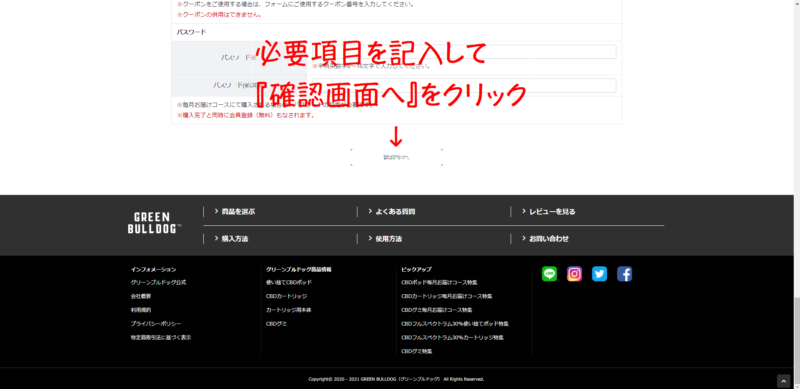Open the LINE social icon
Image resolution: width=800 pixels, height=389 pixels.
pos(549,274)
